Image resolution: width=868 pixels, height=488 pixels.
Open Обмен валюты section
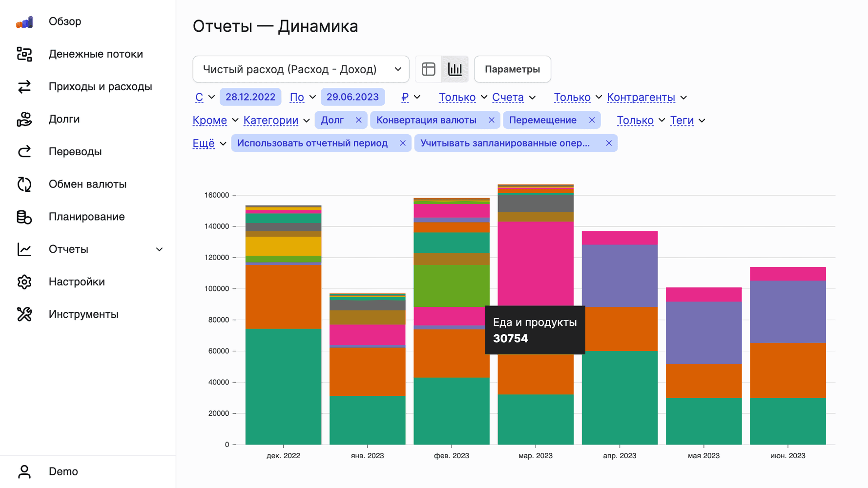(x=87, y=184)
